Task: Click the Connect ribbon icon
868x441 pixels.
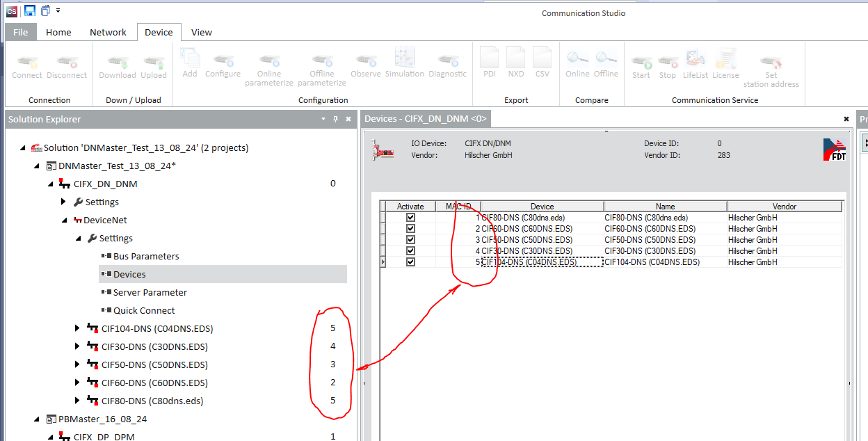Action: point(27,63)
